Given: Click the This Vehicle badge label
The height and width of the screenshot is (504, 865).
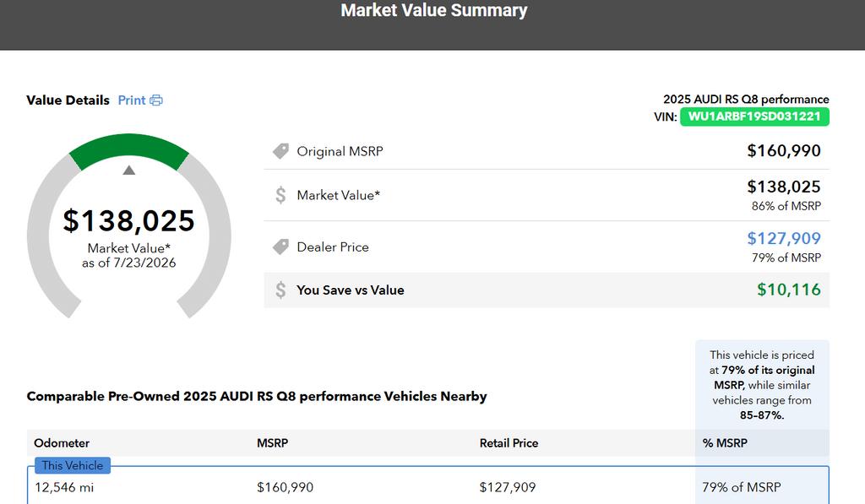Looking at the screenshot, I should coord(73,465).
